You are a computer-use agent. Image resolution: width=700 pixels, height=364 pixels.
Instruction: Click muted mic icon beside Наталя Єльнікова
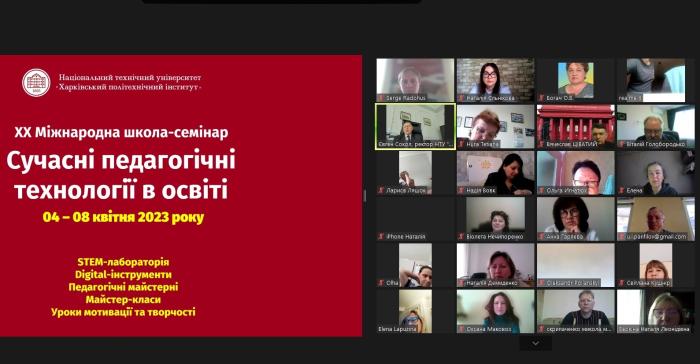462,98
